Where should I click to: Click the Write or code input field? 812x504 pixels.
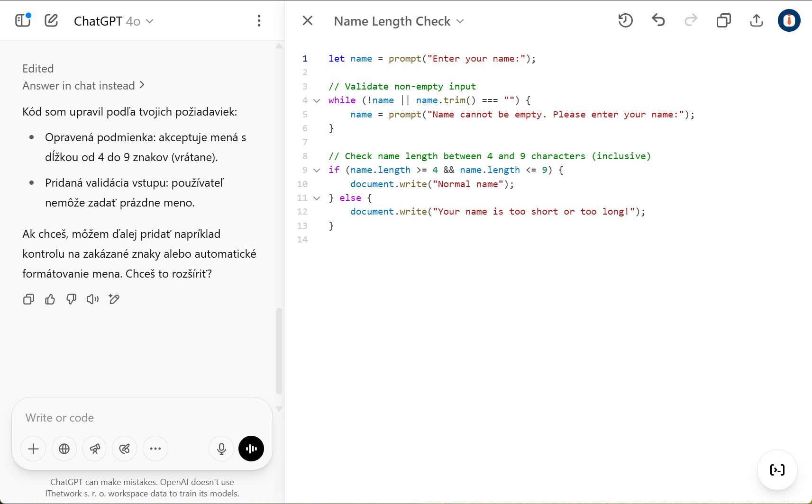tap(119, 417)
